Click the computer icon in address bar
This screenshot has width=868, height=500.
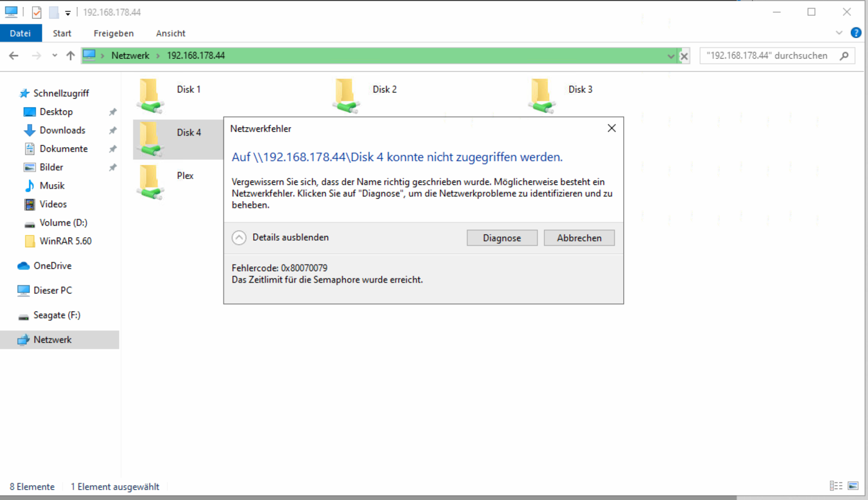(x=89, y=55)
